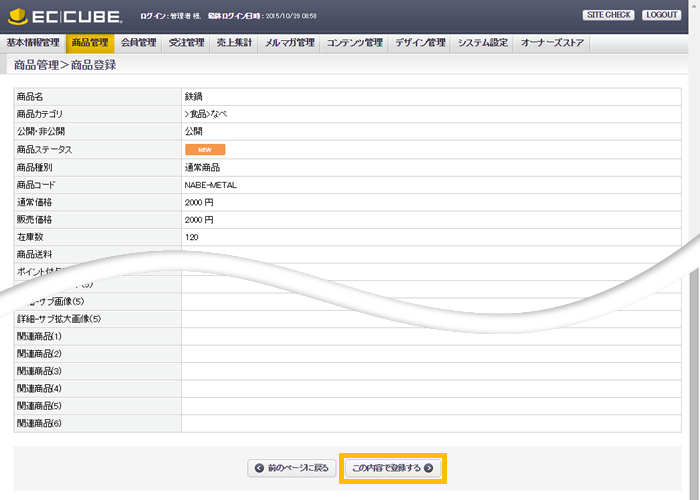700x500 pixels.
Task: Click the product code NABE-METAL value
Action: point(210,184)
